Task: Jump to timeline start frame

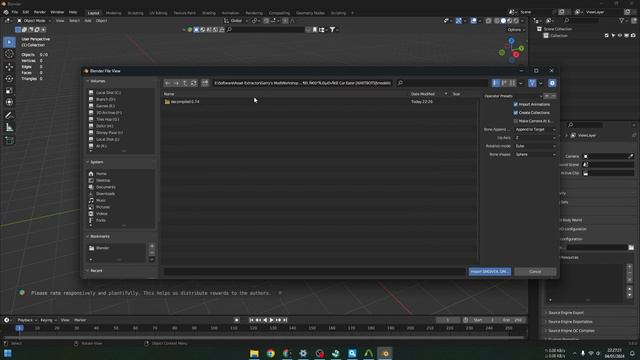Action: point(251,320)
